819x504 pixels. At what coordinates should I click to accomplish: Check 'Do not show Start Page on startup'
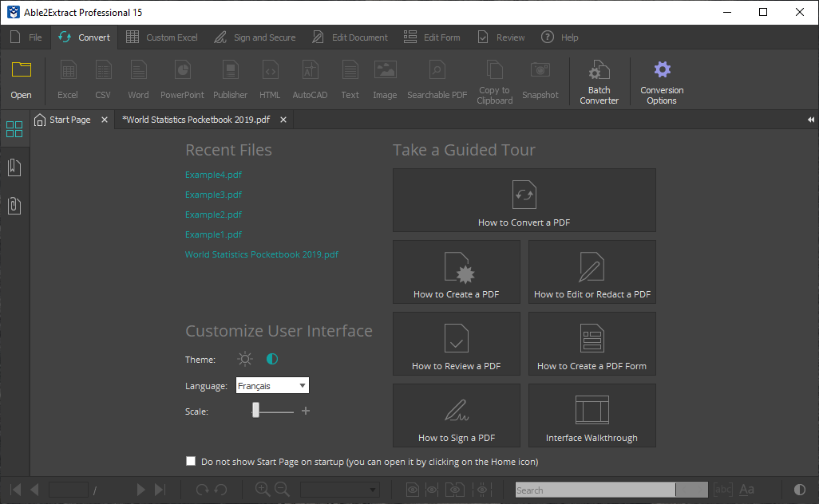click(191, 461)
